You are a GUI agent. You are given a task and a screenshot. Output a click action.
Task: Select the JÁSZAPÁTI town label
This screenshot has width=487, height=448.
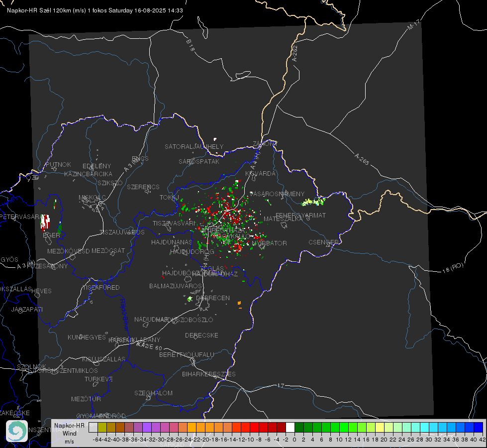pyautogui.click(x=27, y=309)
